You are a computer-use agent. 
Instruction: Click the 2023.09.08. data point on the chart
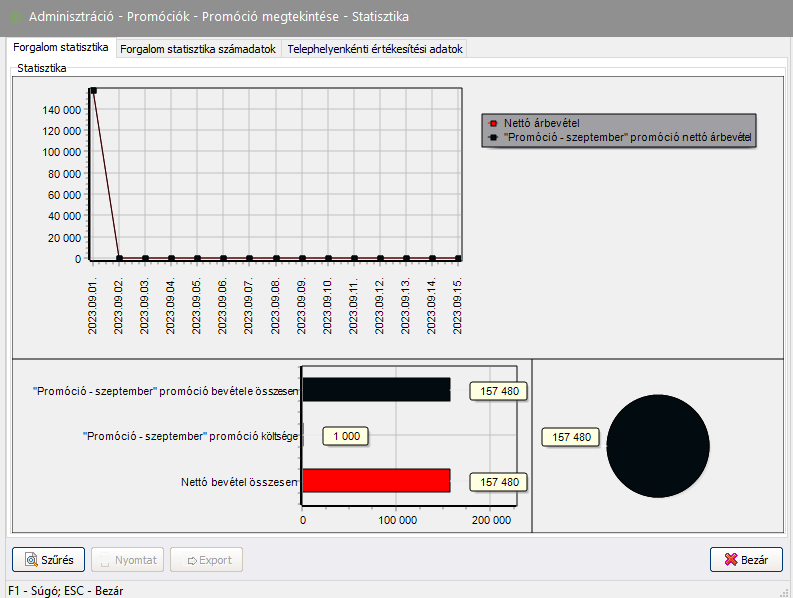click(275, 258)
